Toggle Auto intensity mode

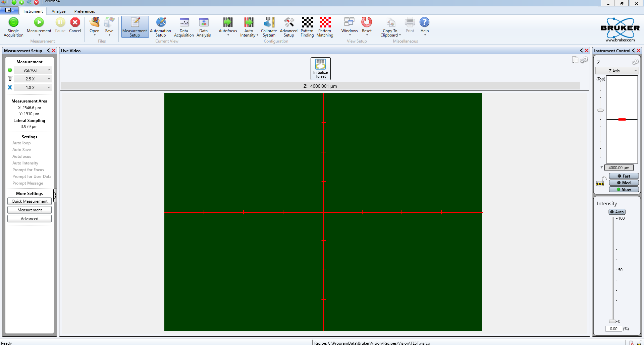coord(617,212)
